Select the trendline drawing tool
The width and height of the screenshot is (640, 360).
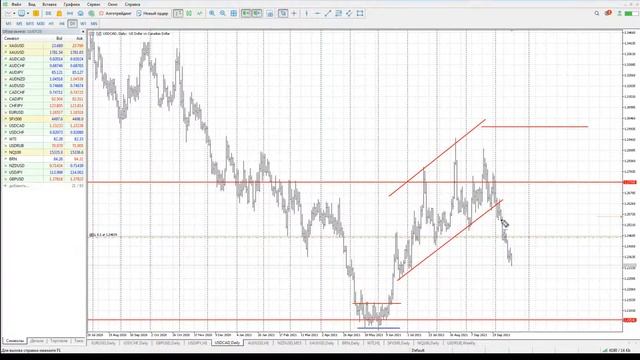point(328,13)
